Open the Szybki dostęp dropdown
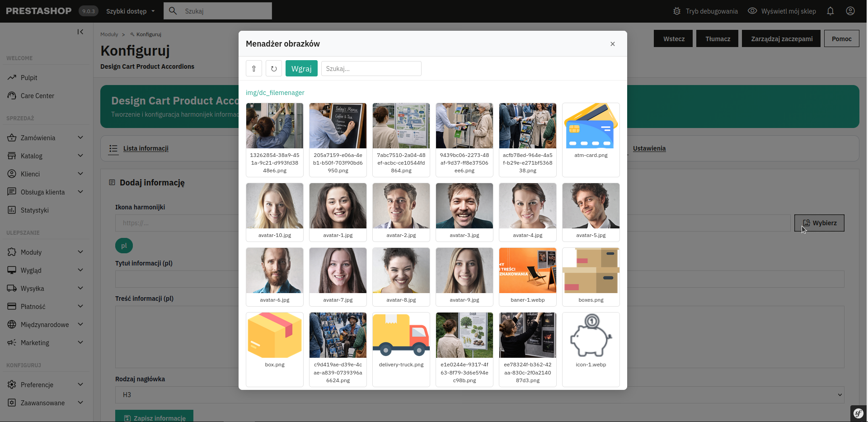Screen dimensions: 868x422 click(x=131, y=11)
